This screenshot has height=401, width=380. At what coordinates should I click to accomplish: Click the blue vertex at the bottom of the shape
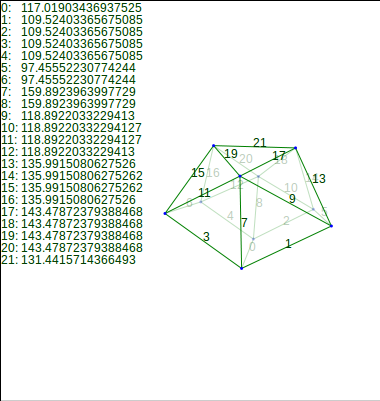click(x=242, y=268)
